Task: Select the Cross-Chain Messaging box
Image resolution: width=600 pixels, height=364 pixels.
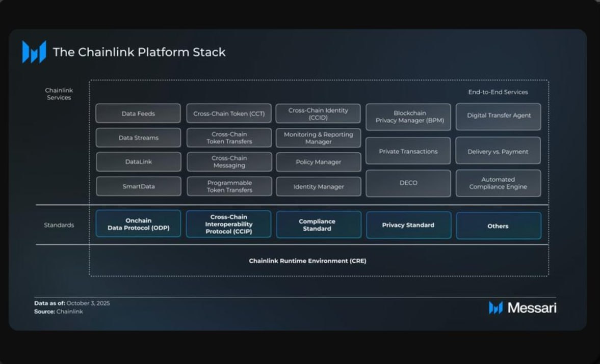Action: point(229,162)
